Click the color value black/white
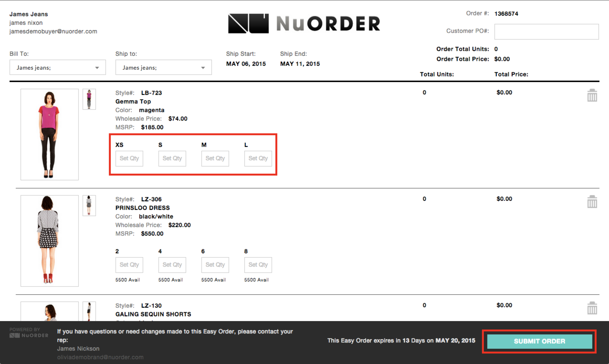This screenshot has width=609, height=364. point(156,216)
